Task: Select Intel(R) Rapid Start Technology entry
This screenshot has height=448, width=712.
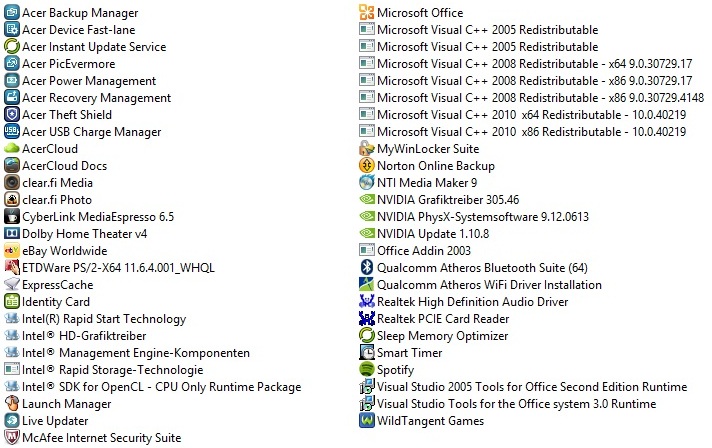Action: point(103,319)
